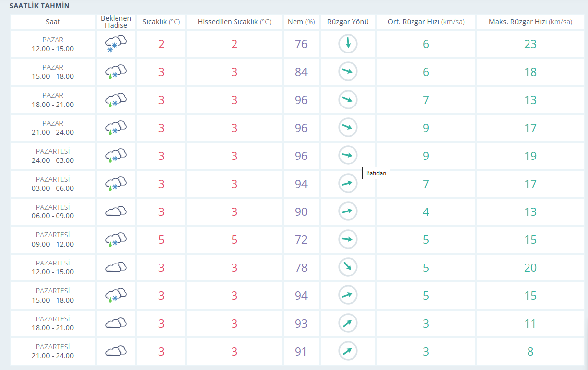Click the Saatlik Tahmin heading
Image resolution: width=588 pixels, height=370 pixels.
point(40,6)
